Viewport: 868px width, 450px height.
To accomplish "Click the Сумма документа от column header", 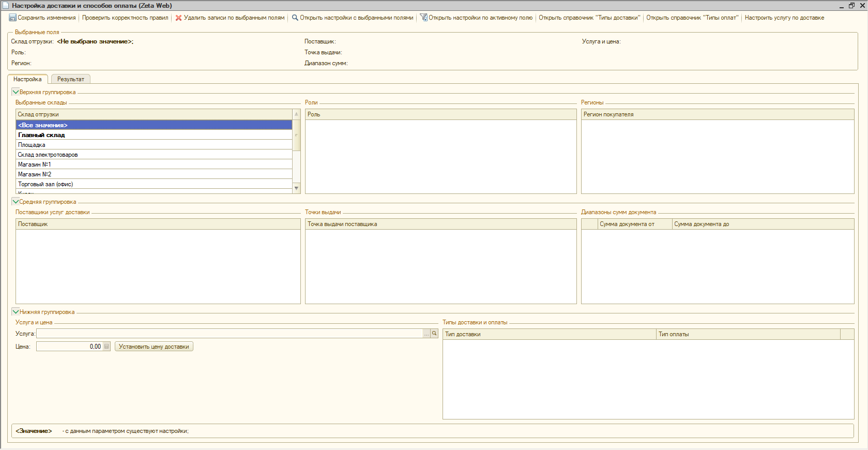I will (635, 224).
